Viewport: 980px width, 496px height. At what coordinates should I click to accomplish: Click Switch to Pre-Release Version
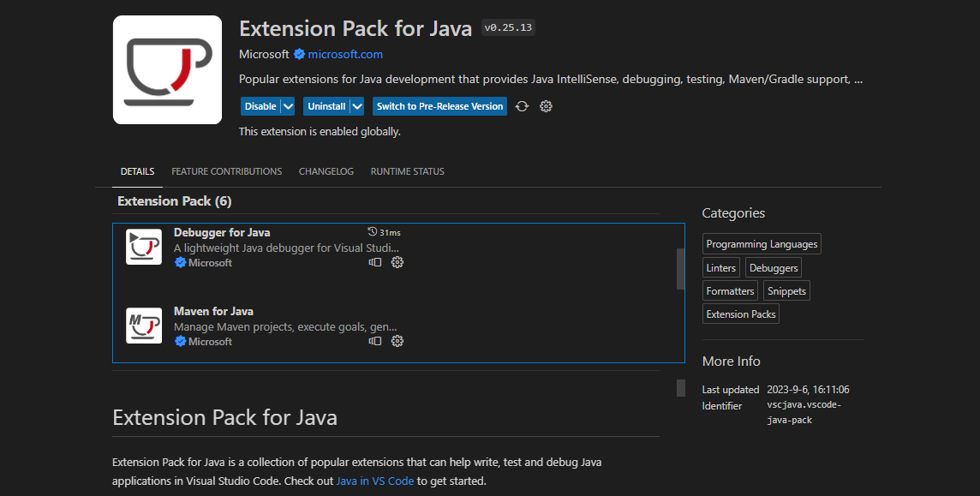click(x=439, y=105)
